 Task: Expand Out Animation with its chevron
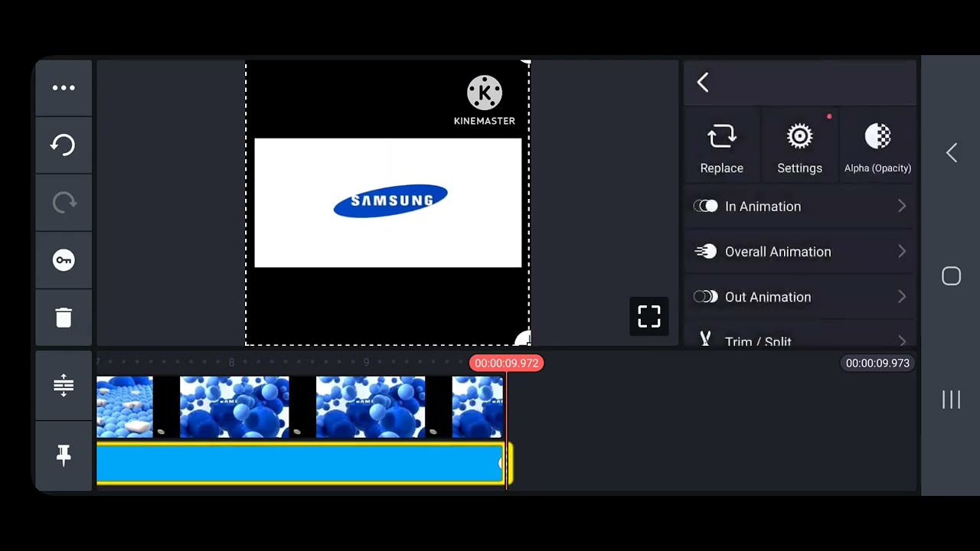pos(902,297)
